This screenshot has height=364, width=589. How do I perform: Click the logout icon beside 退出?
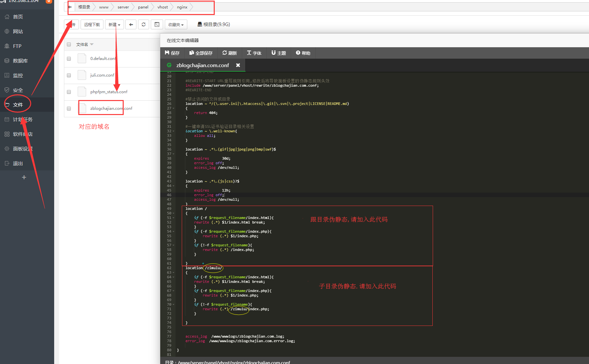point(7,163)
